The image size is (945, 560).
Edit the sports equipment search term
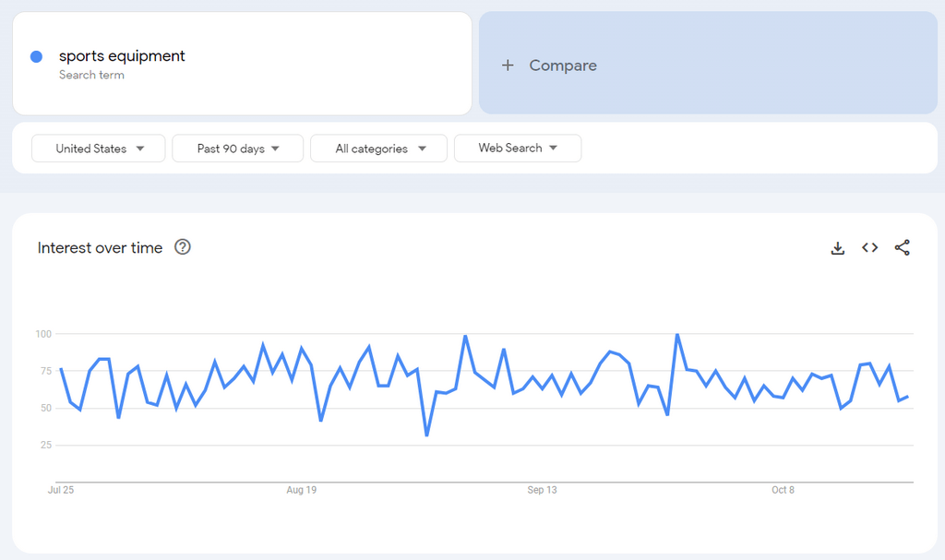coord(122,56)
